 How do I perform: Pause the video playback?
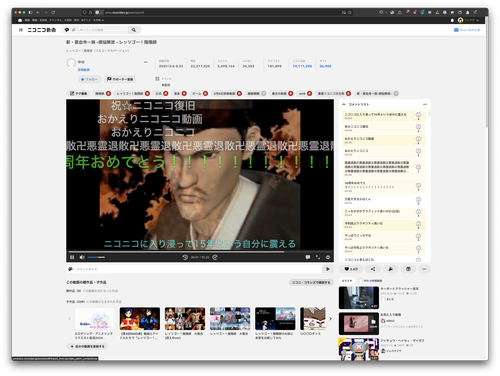tap(72, 257)
